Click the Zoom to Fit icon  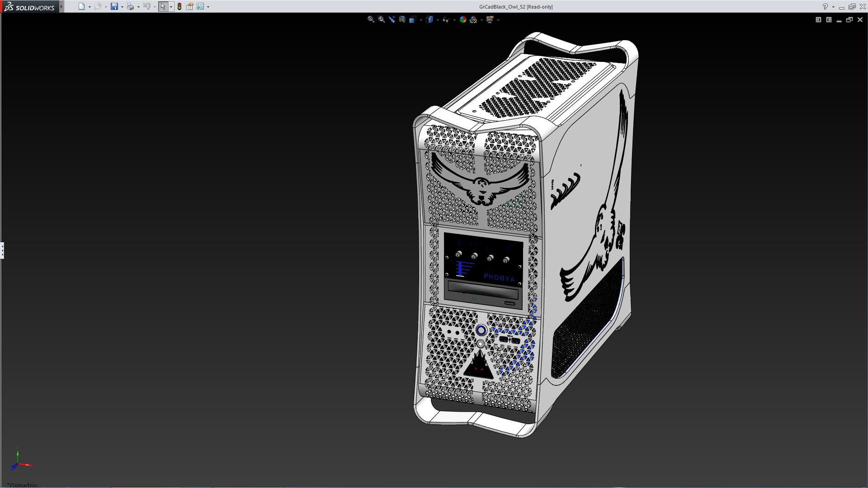pos(371,19)
